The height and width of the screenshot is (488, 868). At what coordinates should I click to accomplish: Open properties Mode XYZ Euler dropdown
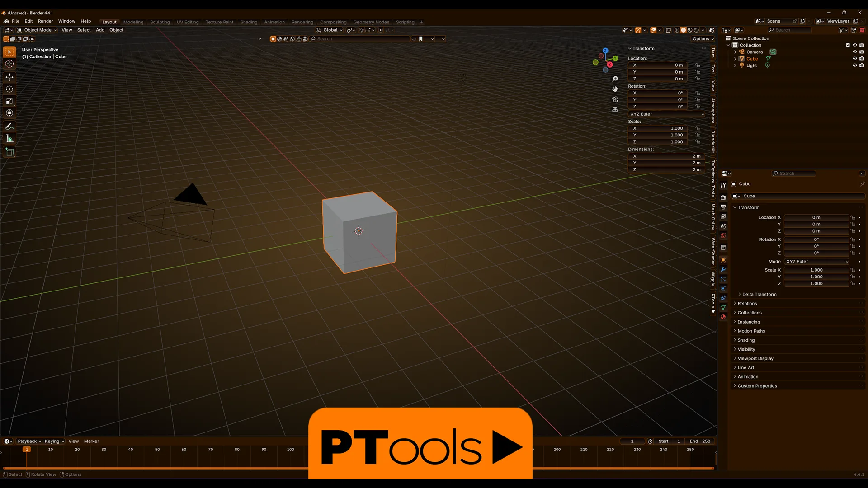[x=817, y=262]
